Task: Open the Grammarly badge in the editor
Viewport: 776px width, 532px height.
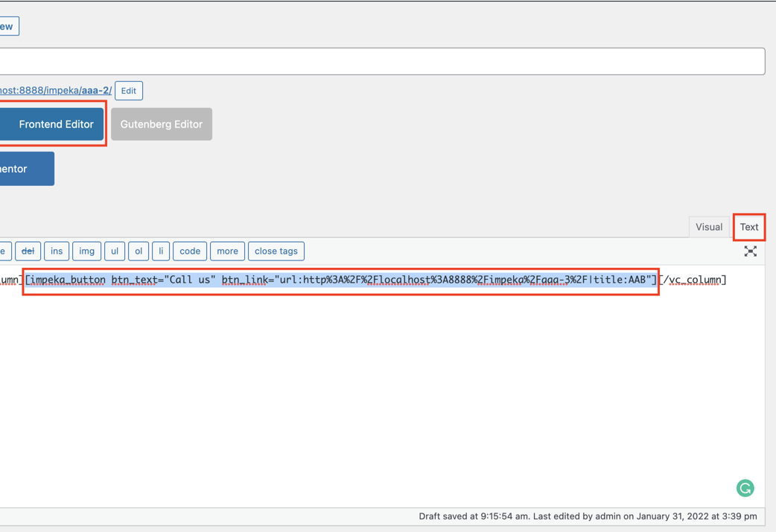Action: 745,488
